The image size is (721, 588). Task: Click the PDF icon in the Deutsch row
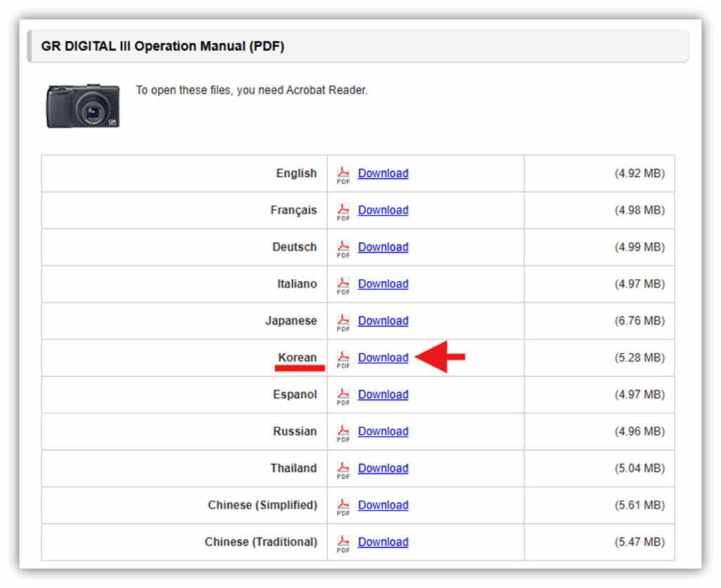(x=344, y=248)
